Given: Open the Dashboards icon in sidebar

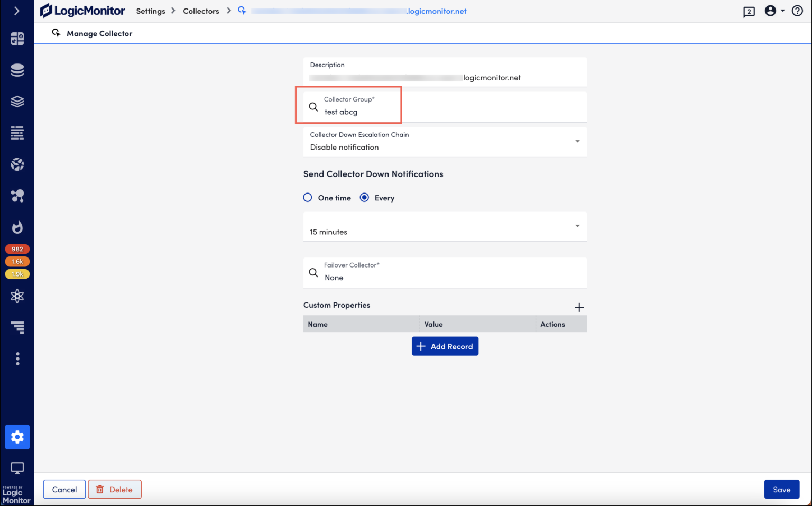Looking at the screenshot, I should coord(17,39).
